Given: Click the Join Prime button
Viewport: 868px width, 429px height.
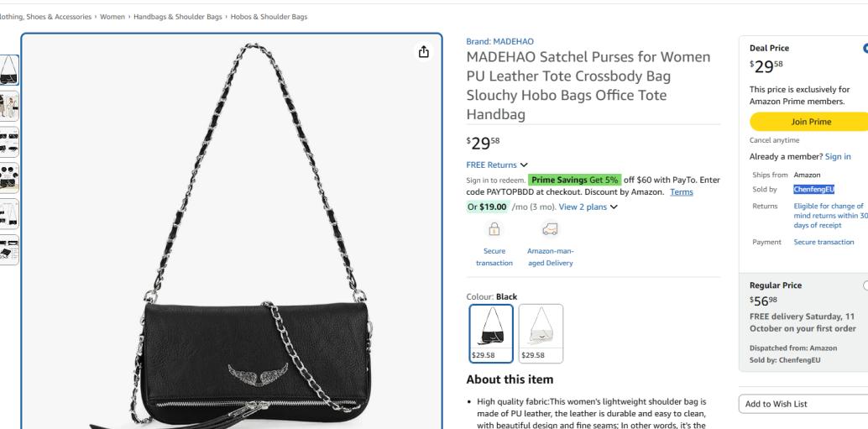Looking at the screenshot, I should tap(809, 122).
